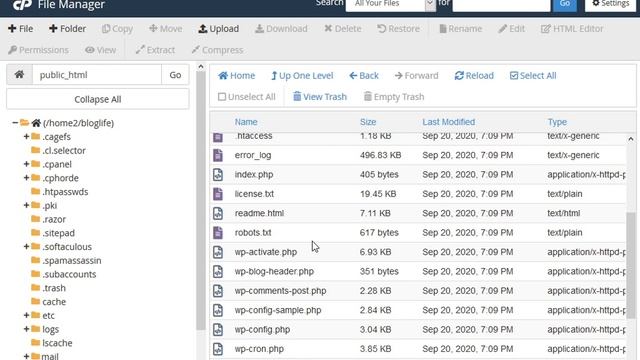Create a new file with File button
This screenshot has width=640, height=360.
pyautogui.click(x=20, y=29)
